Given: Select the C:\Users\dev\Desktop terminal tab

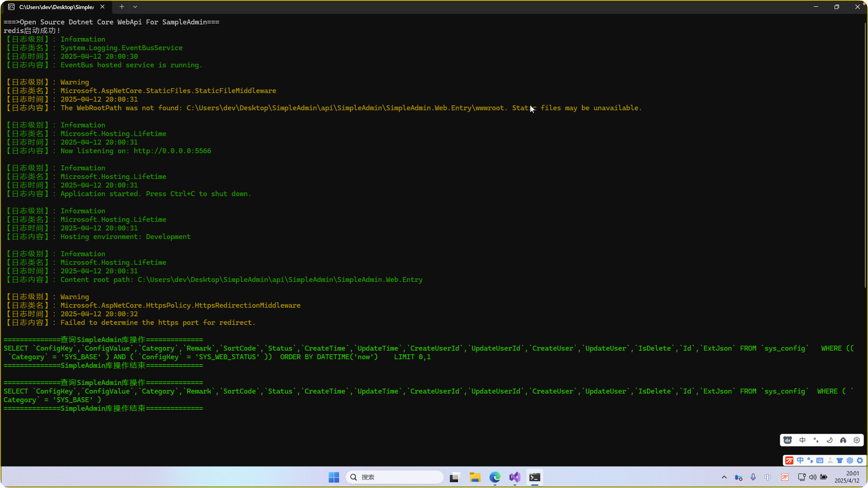Looking at the screenshot, I should (57, 7).
